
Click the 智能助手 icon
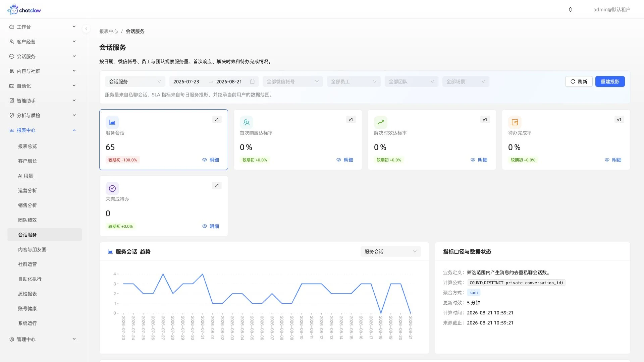pyautogui.click(x=12, y=101)
